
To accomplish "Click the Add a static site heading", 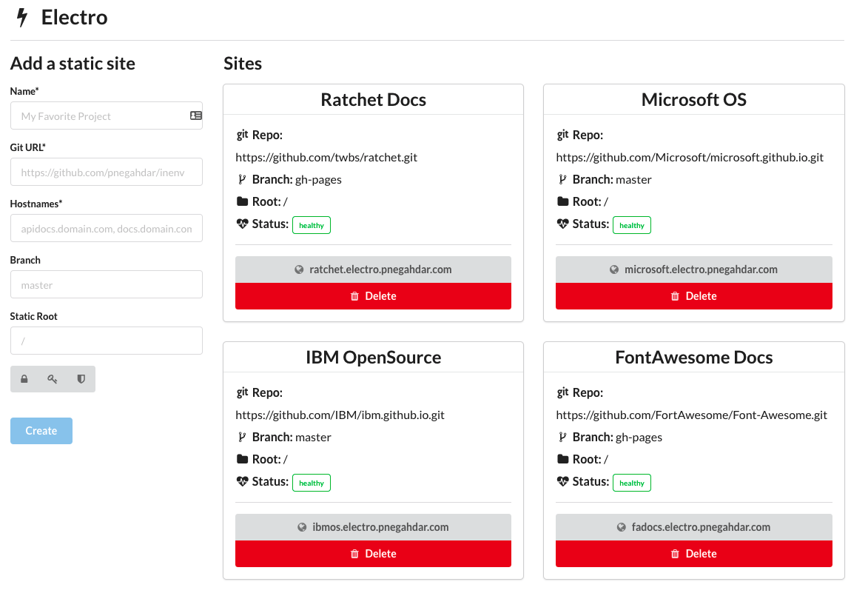I will [x=73, y=64].
